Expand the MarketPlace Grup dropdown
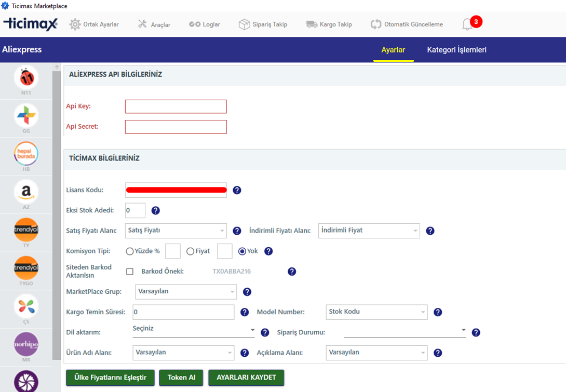The height and width of the screenshot is (392, 566). 186,292
